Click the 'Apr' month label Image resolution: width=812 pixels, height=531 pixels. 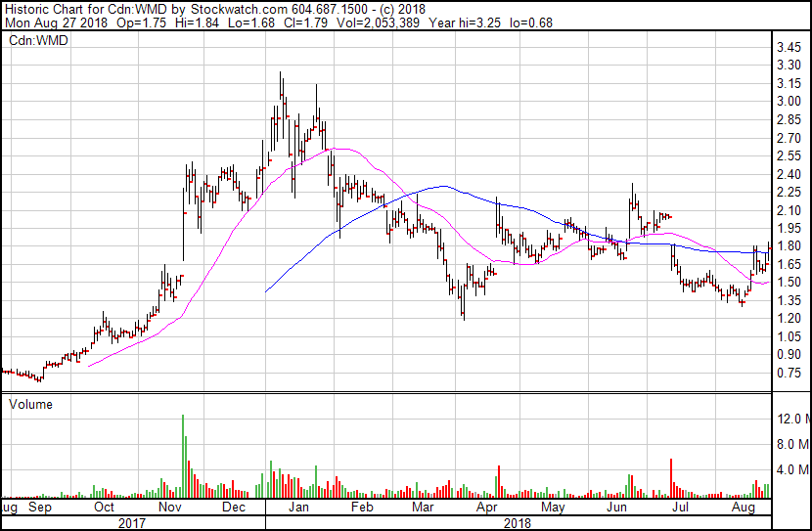[487, 508]
